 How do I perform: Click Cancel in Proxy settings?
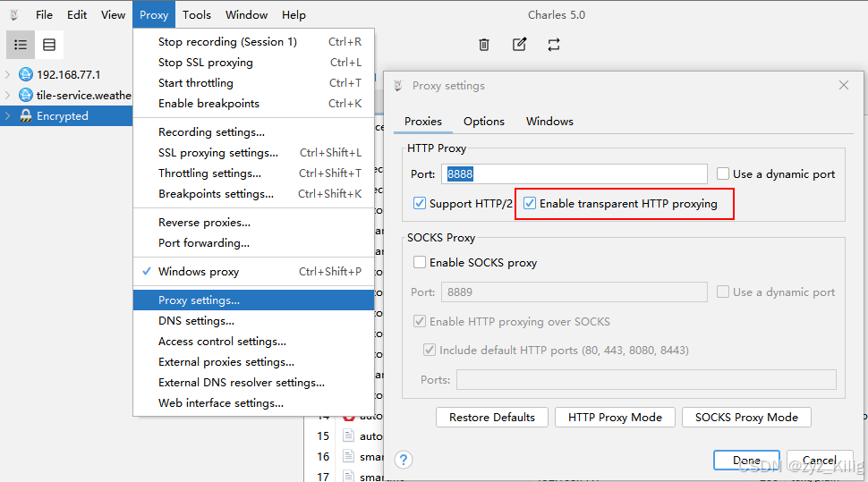820,460
